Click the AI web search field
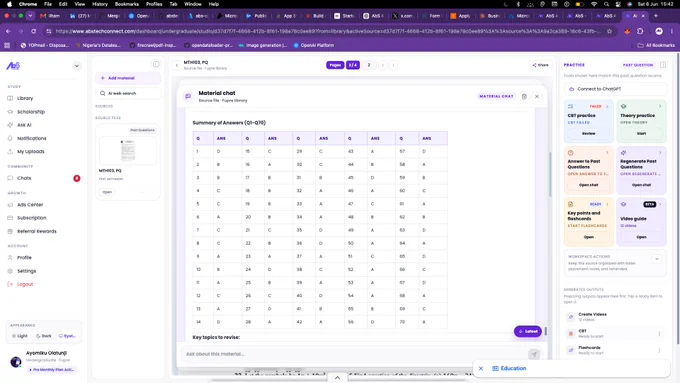This screenshot has width=680, height=383. (128, 93)
